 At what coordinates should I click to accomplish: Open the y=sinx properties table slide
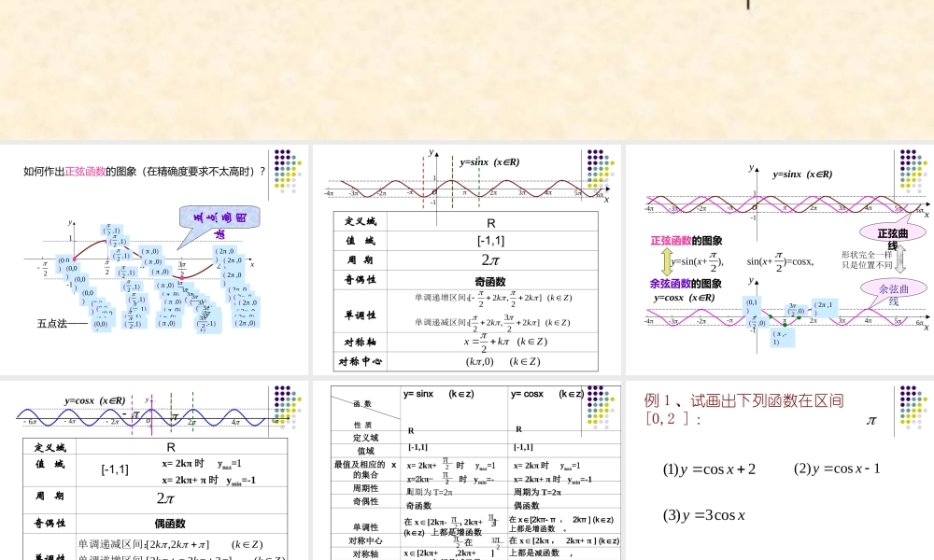coord(466,260)
